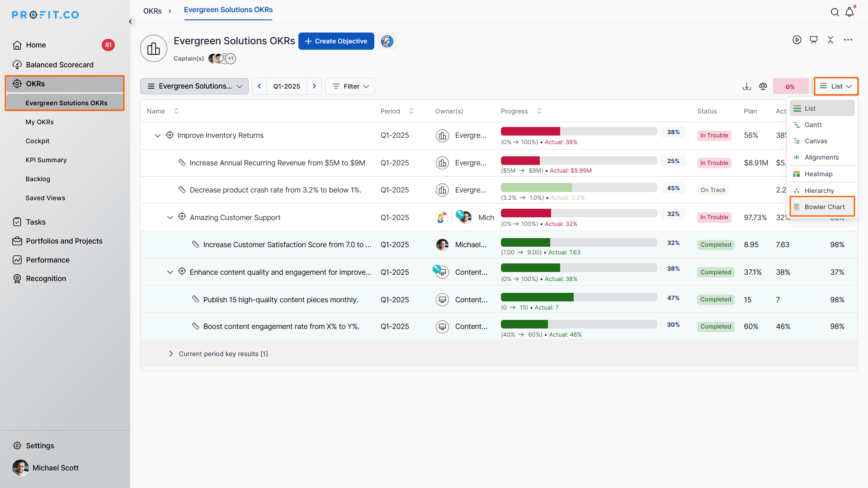
Task: Open the comments icon near the header
Action: [813, 40]
